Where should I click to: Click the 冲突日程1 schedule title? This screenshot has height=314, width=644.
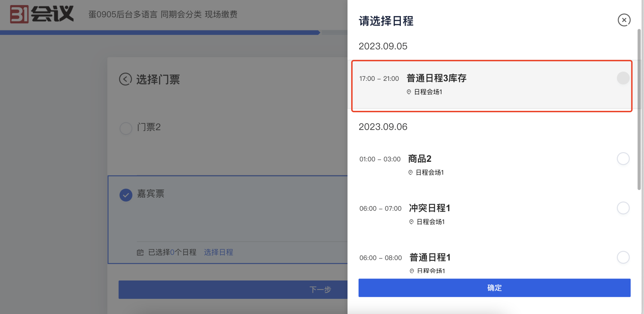click(429, 208)
